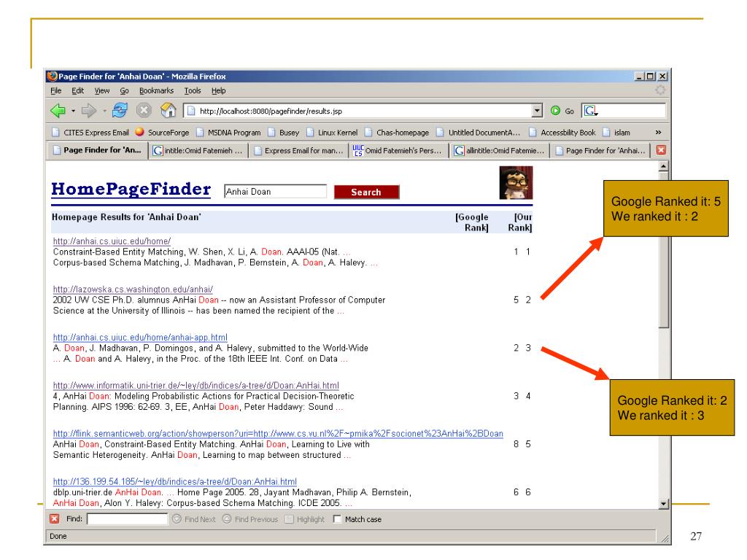
Task: Open the Back button history dropdown arrow
Action: [73, 111]
